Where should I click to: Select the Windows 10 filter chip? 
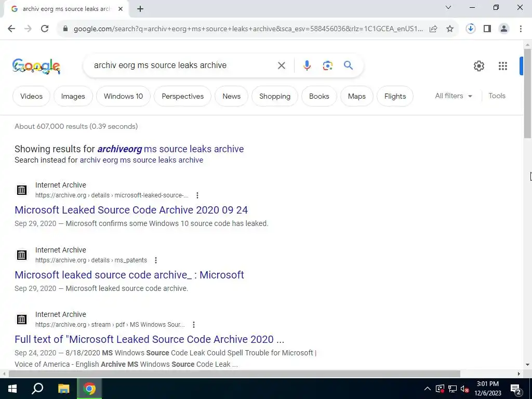tap(123, 96)
